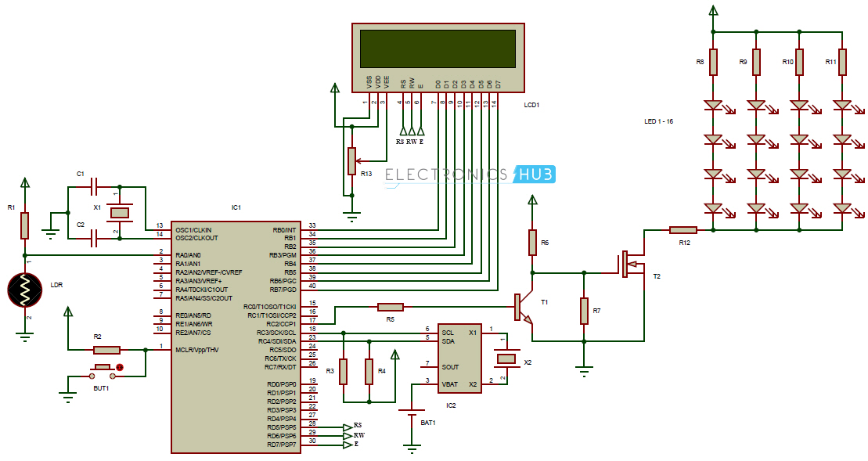This screenshot has height=461, width=868.
Task: Click the RC4/SDI/SDA pin label
Action: [x=277, y=341]
